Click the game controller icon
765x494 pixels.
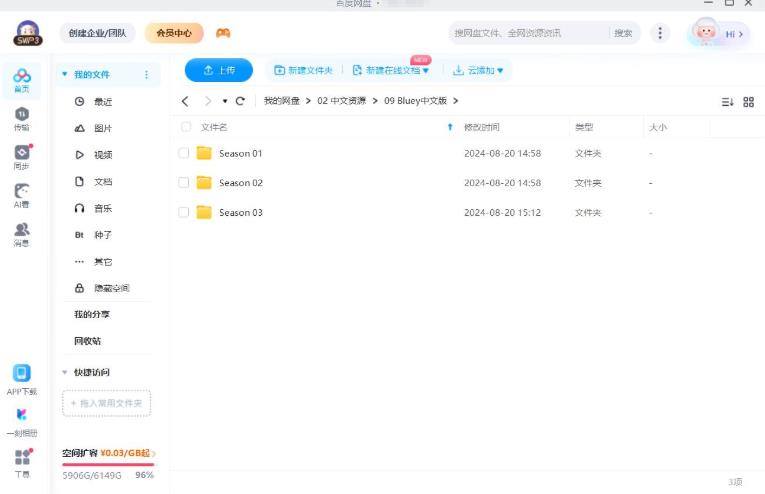223,33
